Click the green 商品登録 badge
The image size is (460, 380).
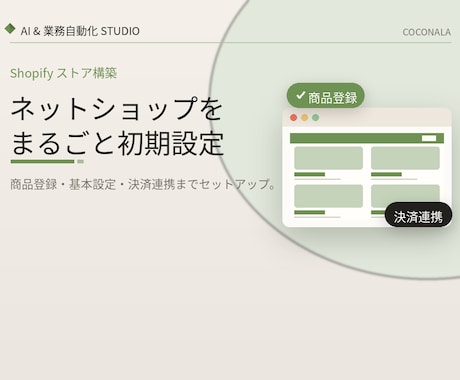tap(326, 96)
